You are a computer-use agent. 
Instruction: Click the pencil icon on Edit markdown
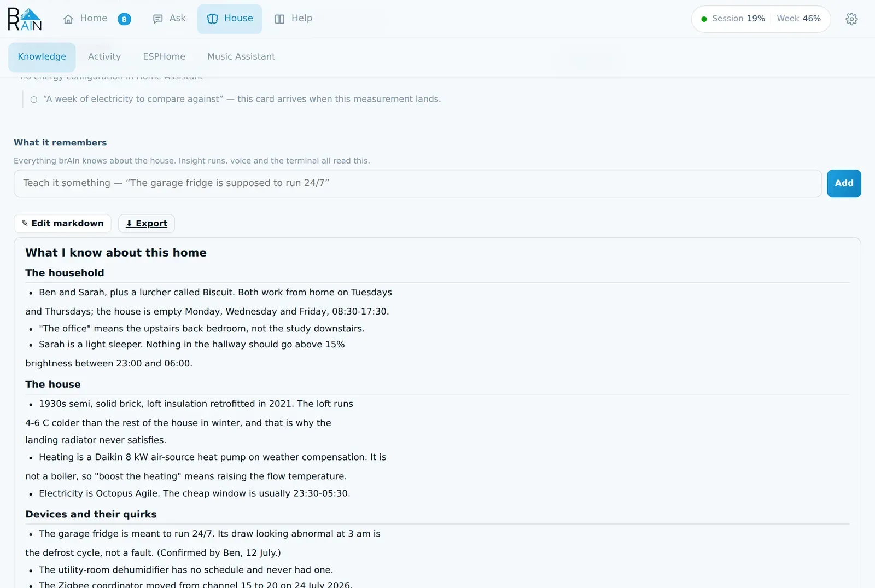point(25,223)
